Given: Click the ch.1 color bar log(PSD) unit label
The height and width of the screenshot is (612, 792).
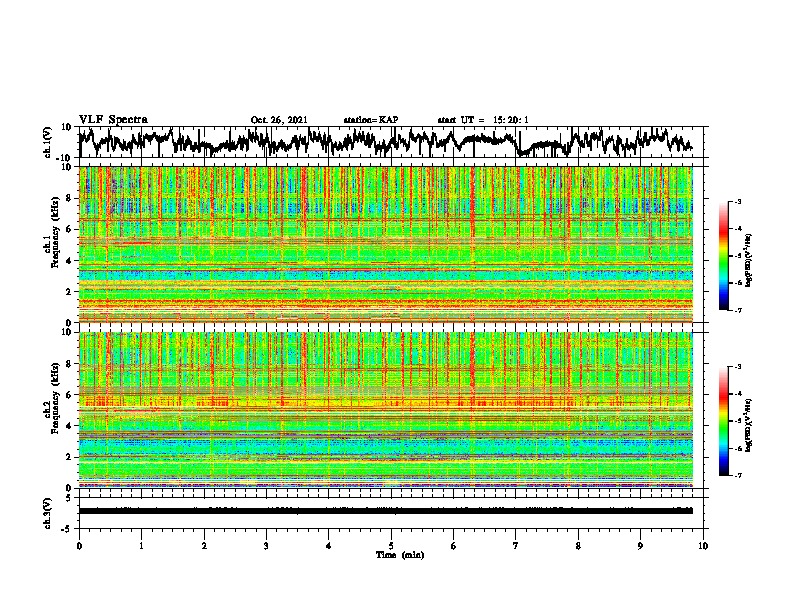Looking at the screenshot, I should click(749, 260).
